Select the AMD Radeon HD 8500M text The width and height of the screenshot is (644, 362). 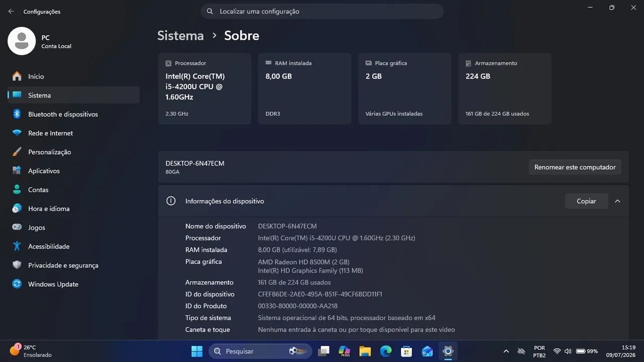[x=303, y=262]
